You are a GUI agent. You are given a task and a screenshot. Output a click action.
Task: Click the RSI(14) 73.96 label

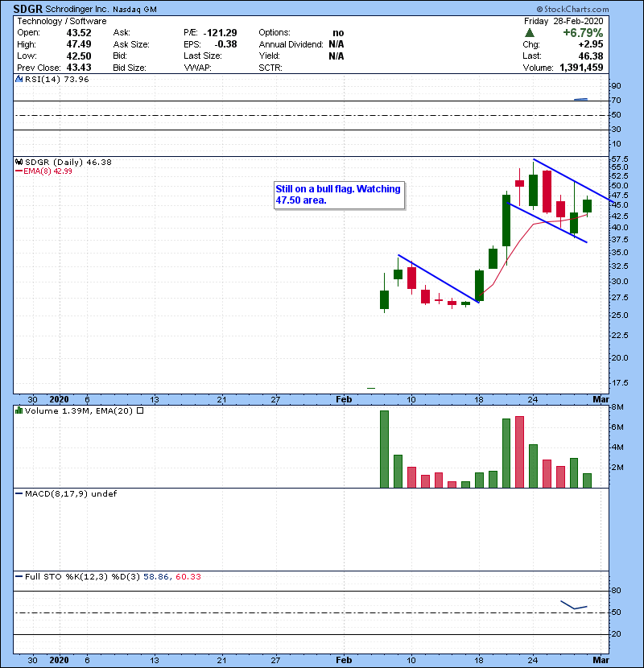pos(56,79)
